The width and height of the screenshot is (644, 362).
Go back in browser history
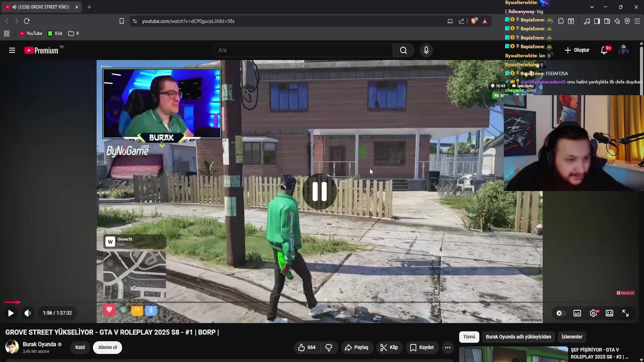(x=7, y=21)
